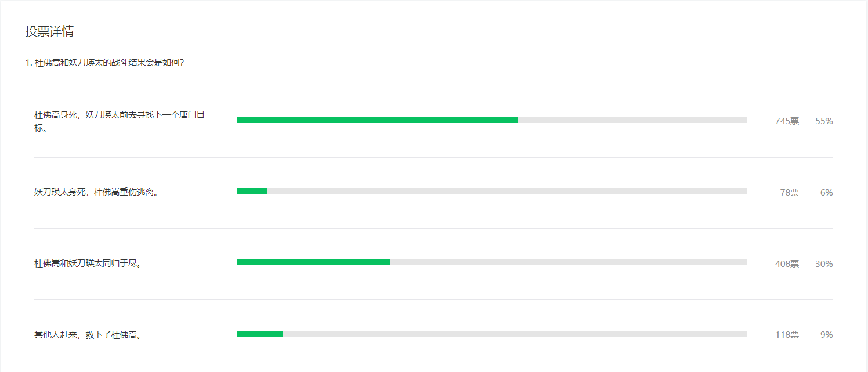The height and width of the screenshot is (372, 868).
Task: Click the 9% percentage label
Action: coord(826,334)
